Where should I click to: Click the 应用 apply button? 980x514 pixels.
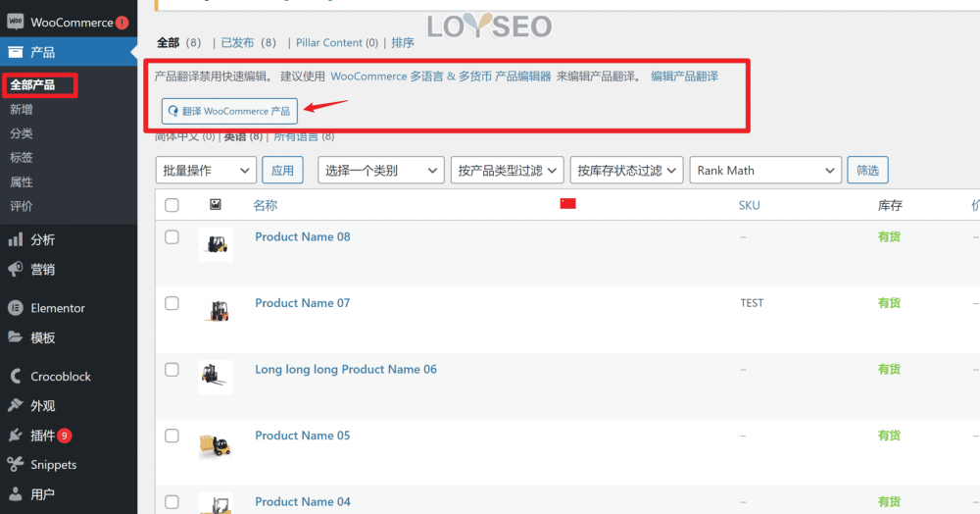click(x=282, y=170)
